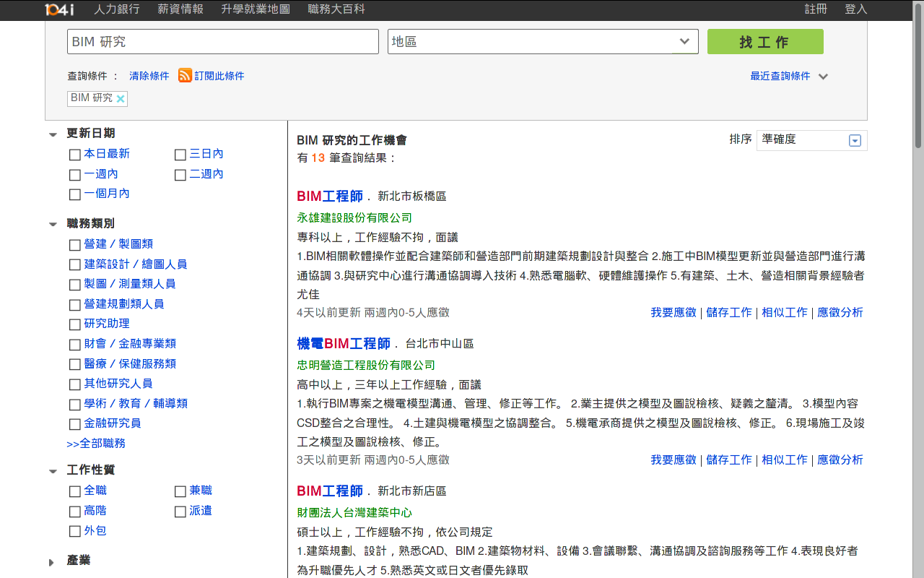The height and width of the screenshot is (578, 924).
Task: Collapse the 工作性質 section
Action: click(53, 471)
